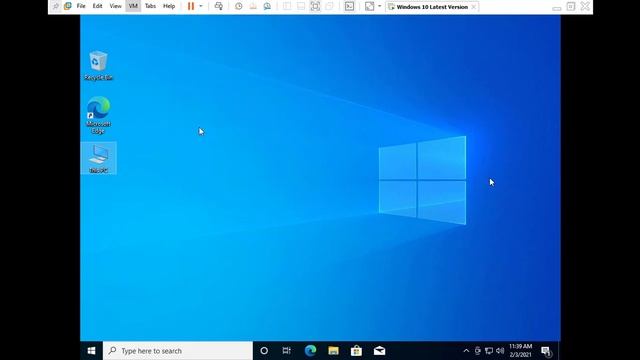Image resolution: width=640 pixels, height=360 pixels.
Task: Select the This PC desktop icon
Action: 98,158
